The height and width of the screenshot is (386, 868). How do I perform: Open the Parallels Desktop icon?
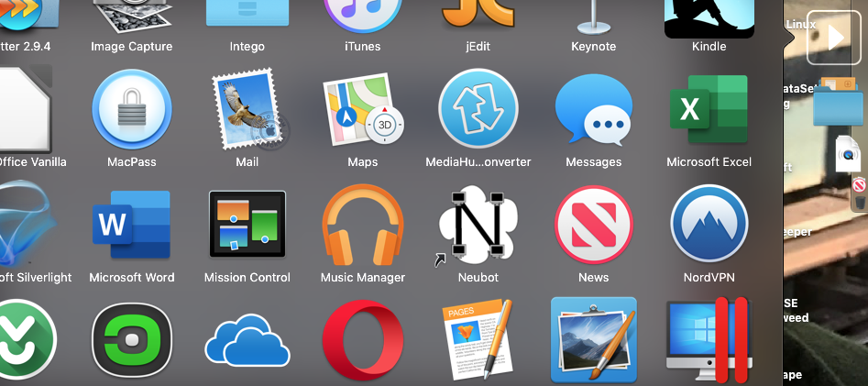(709, 340)
